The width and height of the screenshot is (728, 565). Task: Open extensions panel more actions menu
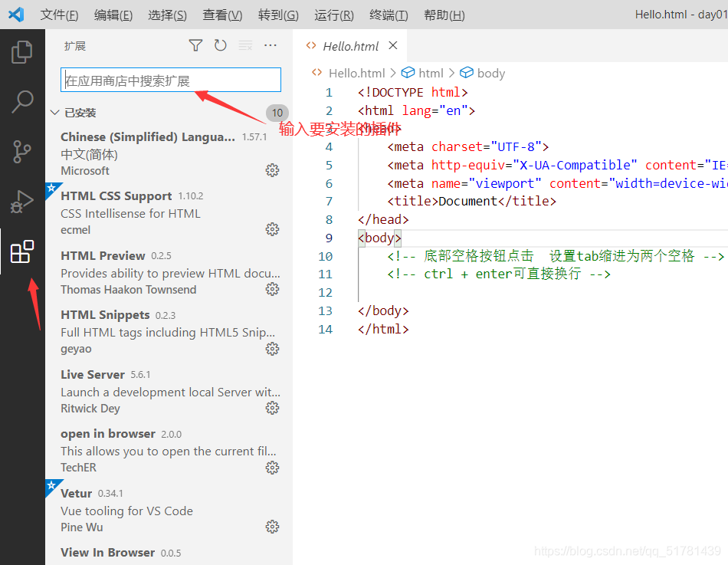271,45
